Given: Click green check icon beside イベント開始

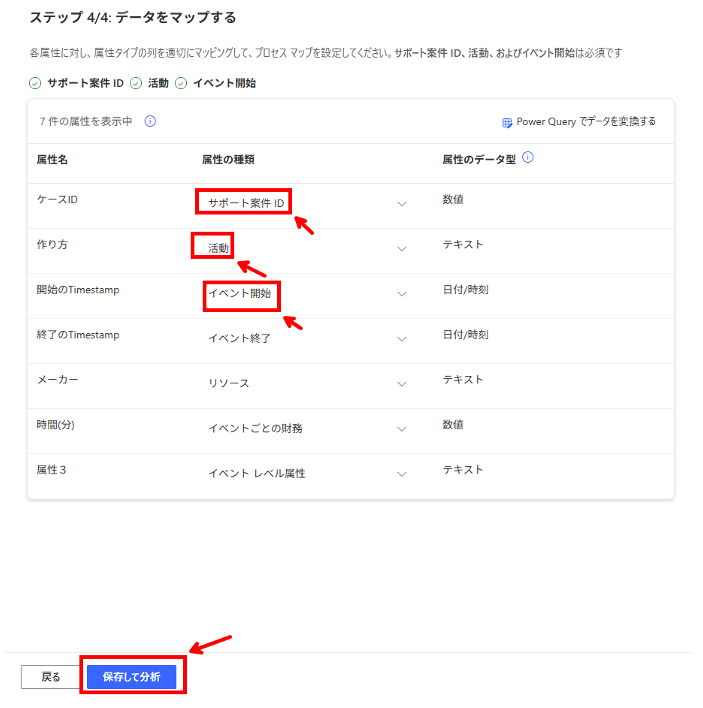Looking at the screenshot, I should point(181,83).
